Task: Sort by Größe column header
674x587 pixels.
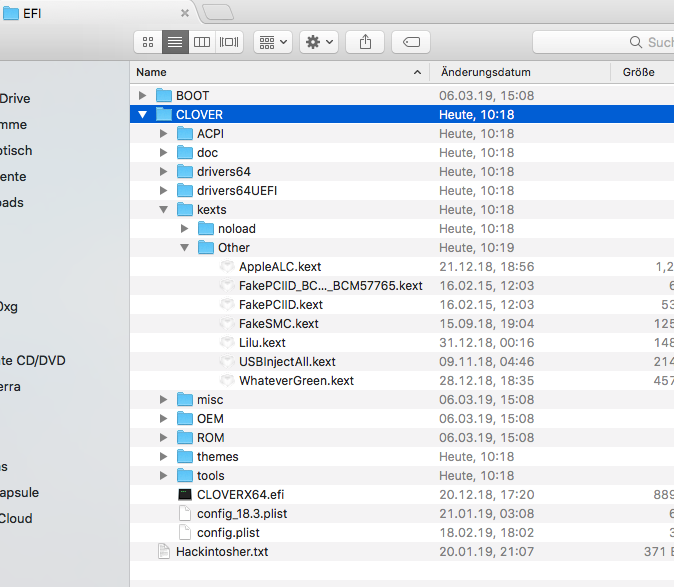Action: (642, 72)
